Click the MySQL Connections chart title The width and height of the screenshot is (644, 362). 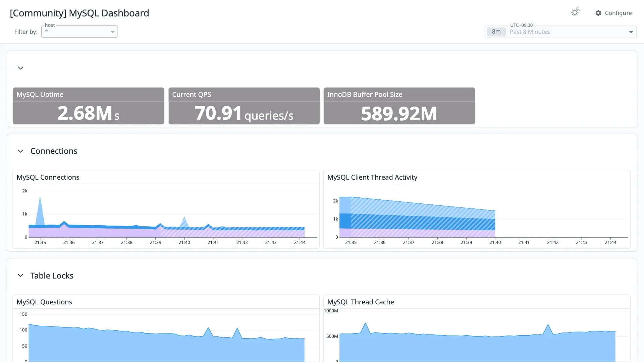click(48, 177)
